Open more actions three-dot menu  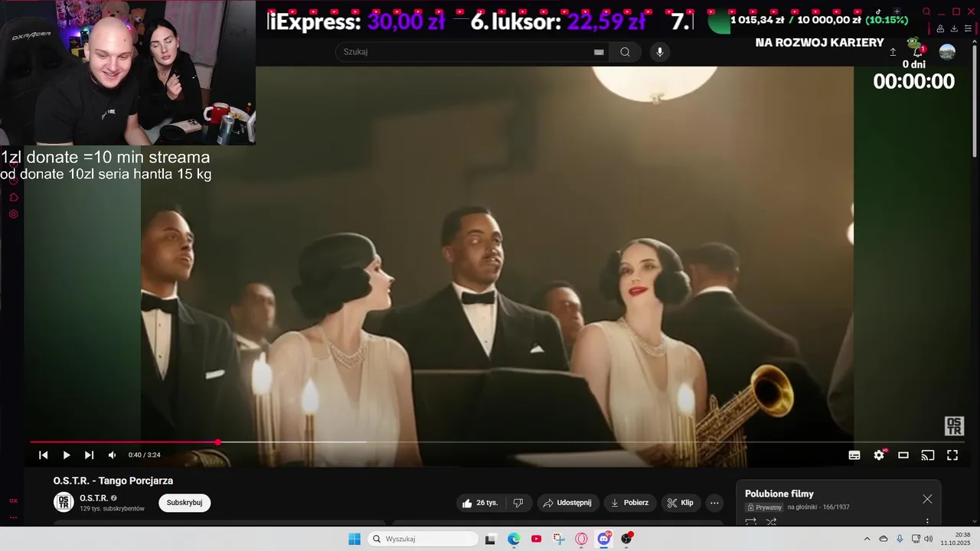click(x=714, y=503)
